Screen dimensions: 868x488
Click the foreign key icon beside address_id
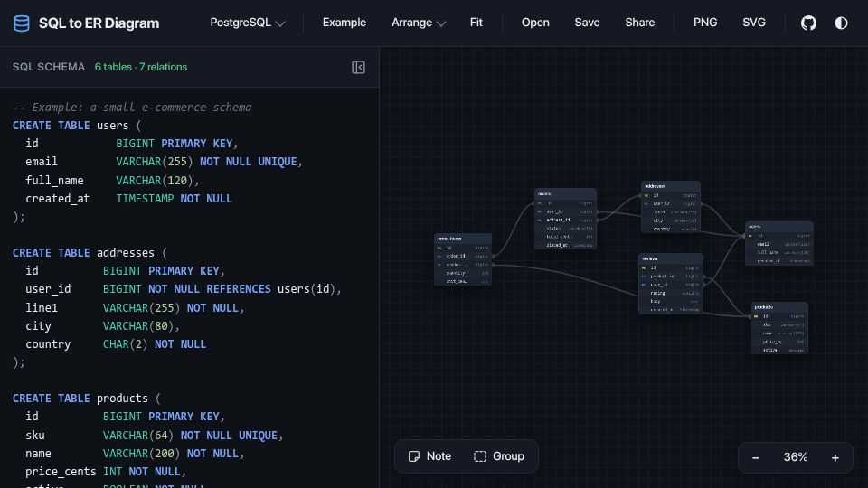coord(539,221)
